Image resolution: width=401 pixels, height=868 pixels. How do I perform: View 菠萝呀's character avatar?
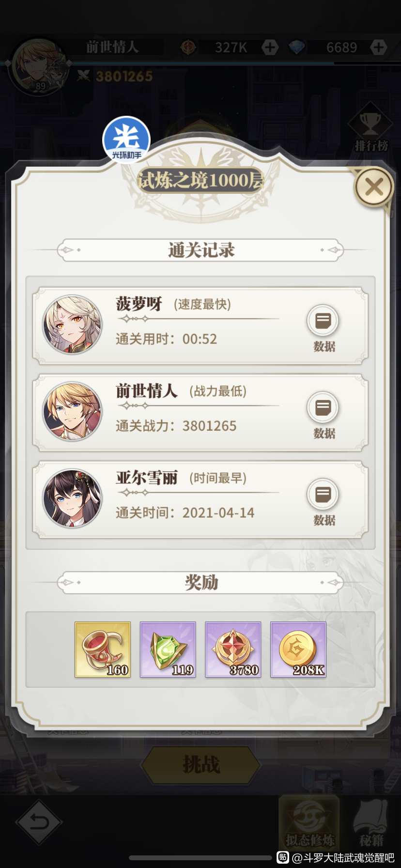point(73,325)
